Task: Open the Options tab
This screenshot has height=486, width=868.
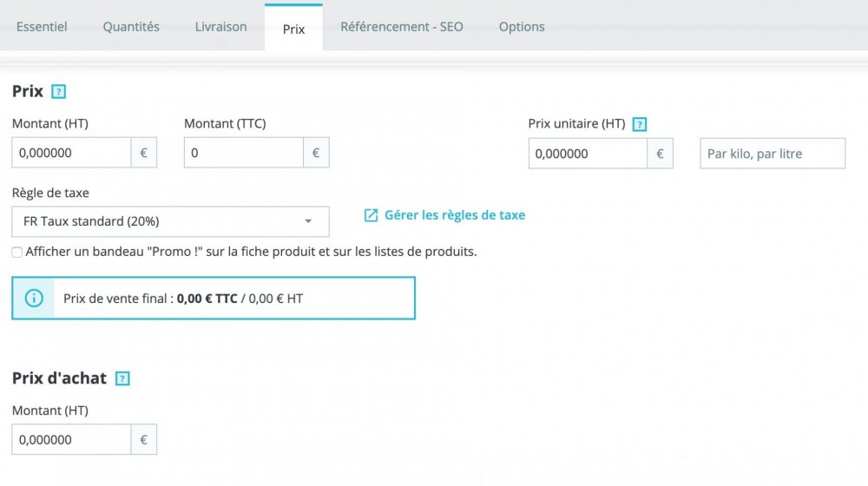Action: click(522, 27)
